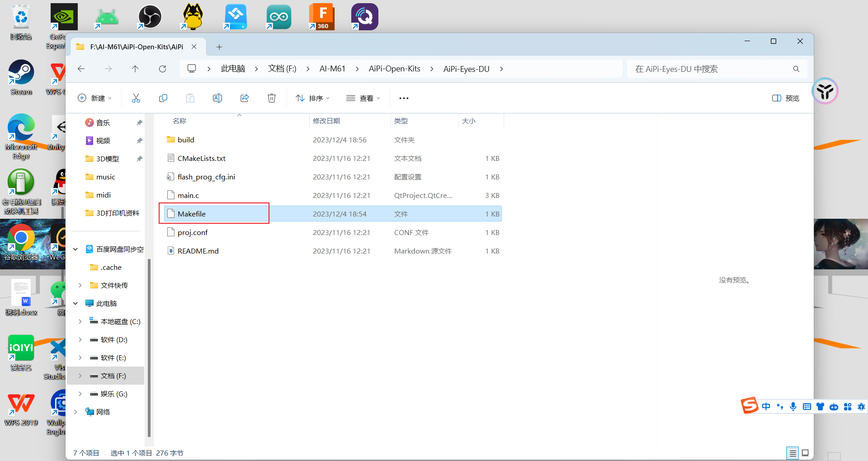Click the Paste clipboard icon in toolbar
The width and height of the screenshot is (868, 461).
[x=190, y=98]
